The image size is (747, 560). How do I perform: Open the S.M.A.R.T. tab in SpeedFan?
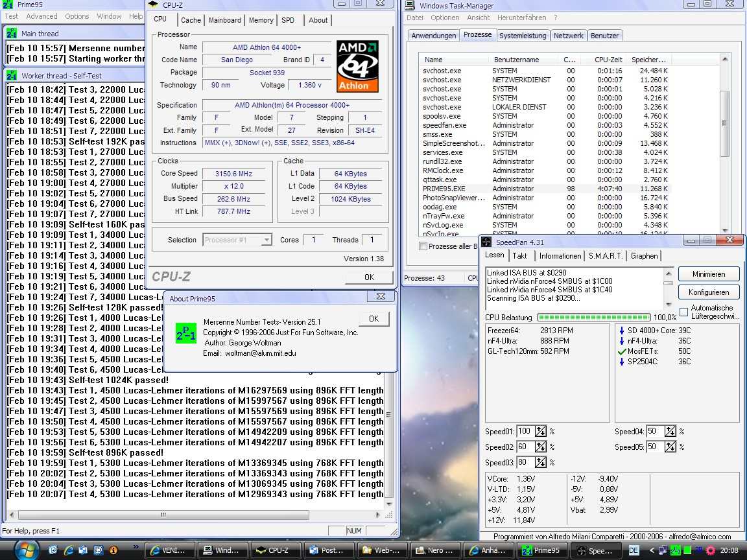click(606, 256)
